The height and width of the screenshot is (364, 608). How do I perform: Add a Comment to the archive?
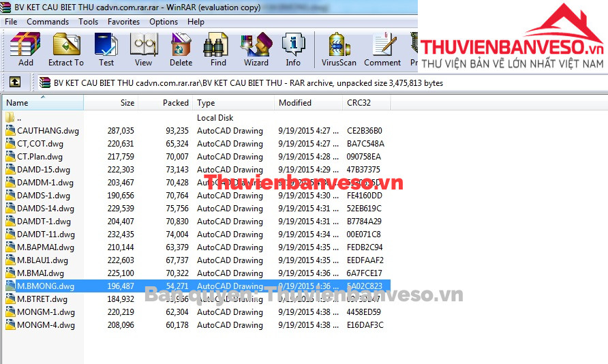(x=382, y=50)
